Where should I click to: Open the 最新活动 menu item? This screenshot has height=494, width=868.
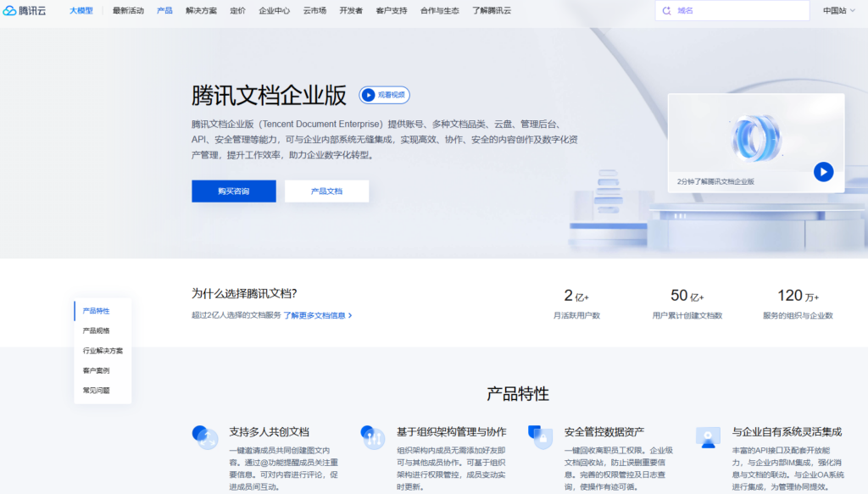pyautogui.click(x=128, y=10)
